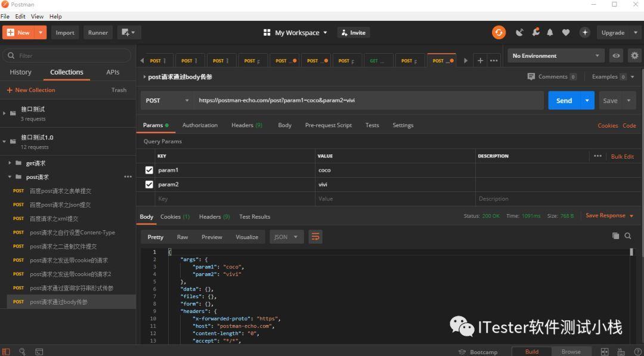Open the No Environment dropdown
Screen dimensions: 644x356
click(556, 56)
